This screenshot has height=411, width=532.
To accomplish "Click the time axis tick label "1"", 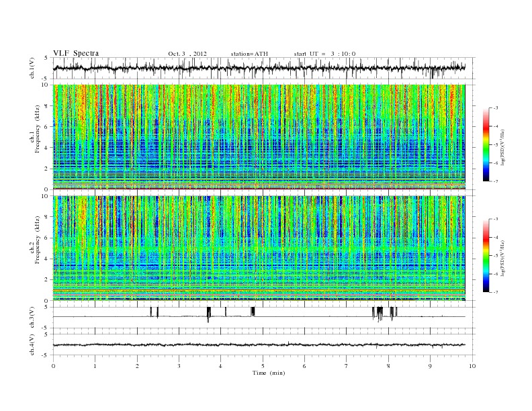I will coord(95,366).
